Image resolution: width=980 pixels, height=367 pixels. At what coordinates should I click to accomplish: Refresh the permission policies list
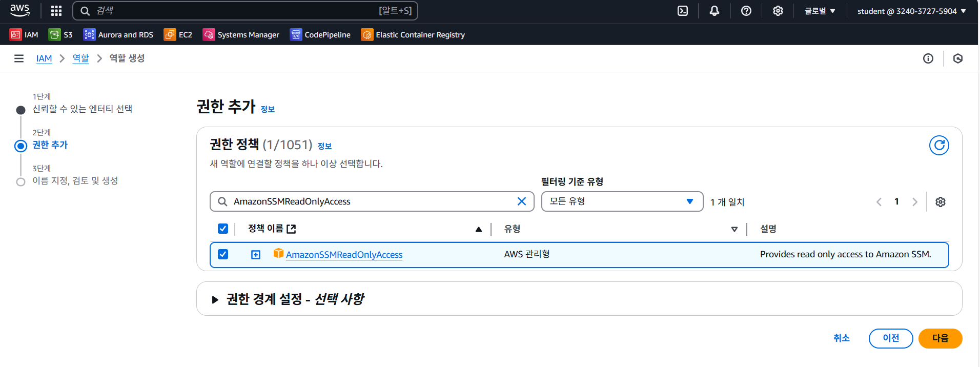[939, 146]
